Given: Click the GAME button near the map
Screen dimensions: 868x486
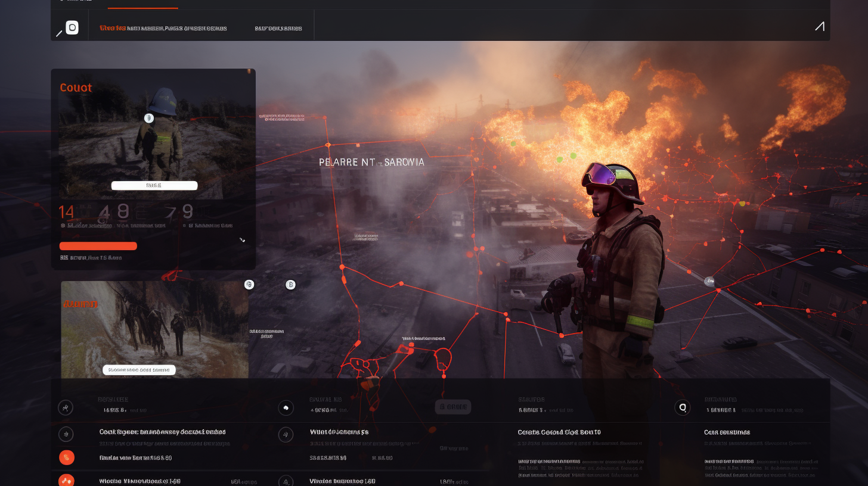Looking at the screenshot, I should click(452, 407).
